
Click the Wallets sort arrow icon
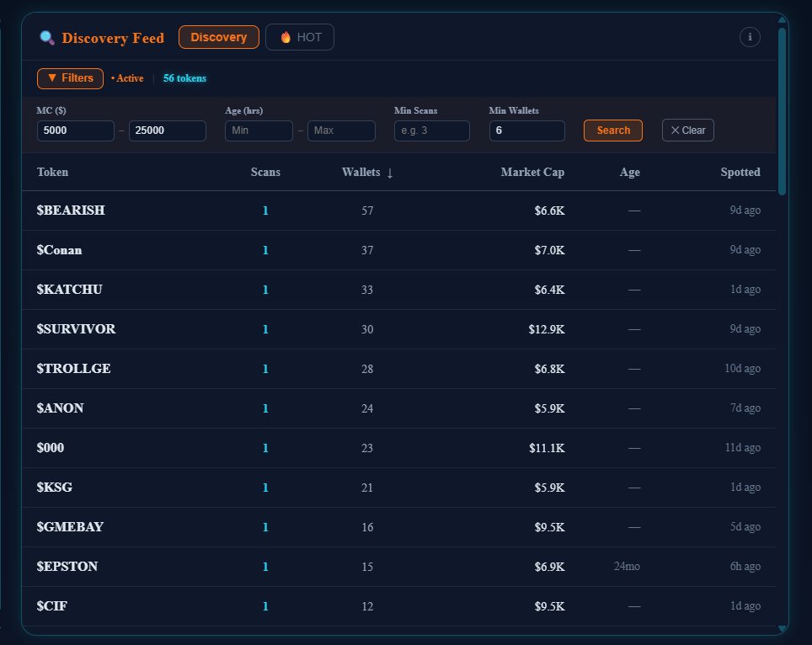click(390, 173)
